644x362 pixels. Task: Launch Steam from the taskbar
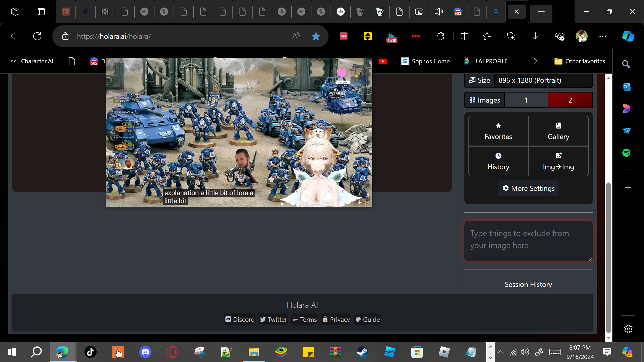363,352
